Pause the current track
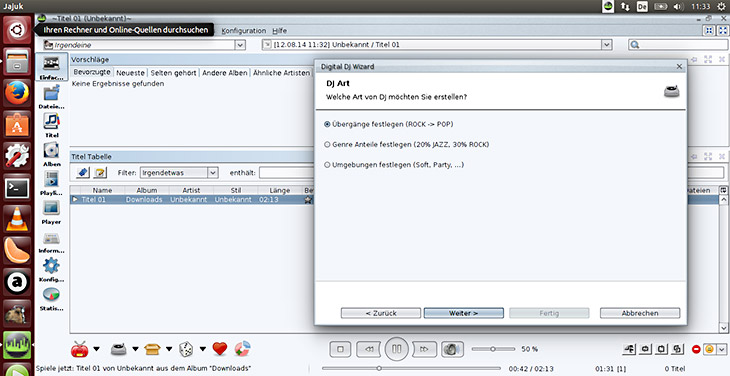Screen dimensions: 730x376 [397, 349]
